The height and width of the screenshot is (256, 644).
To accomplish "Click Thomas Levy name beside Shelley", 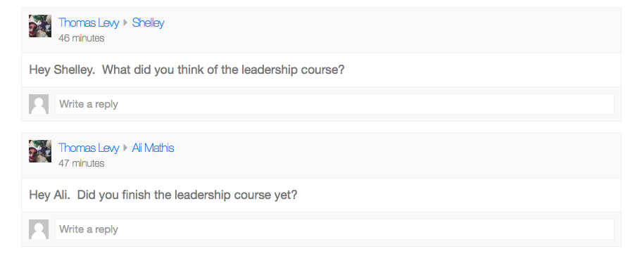I will pos(88,23).
